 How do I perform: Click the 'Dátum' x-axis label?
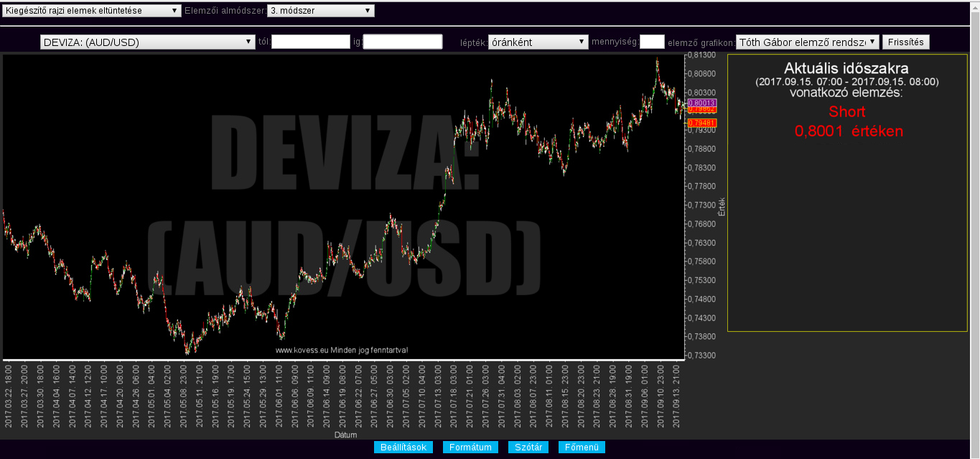pos(345,435)
